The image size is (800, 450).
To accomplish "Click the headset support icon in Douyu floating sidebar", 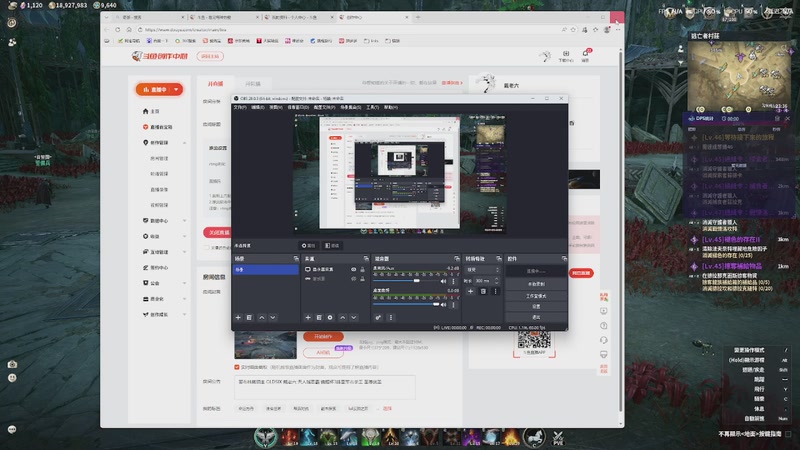I will pyautogui.click(x=604, y=340).
